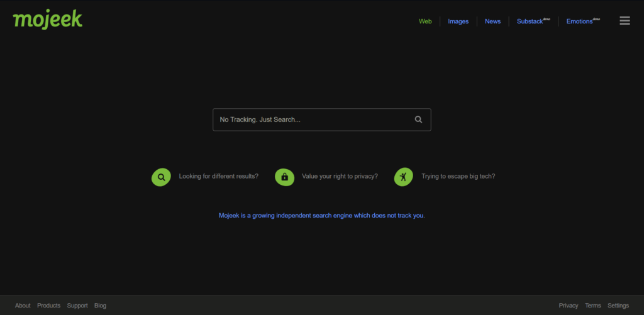644x315 pixels.
Task: Click 'Trying to escape big tech?' text
Action: point(458,176)
